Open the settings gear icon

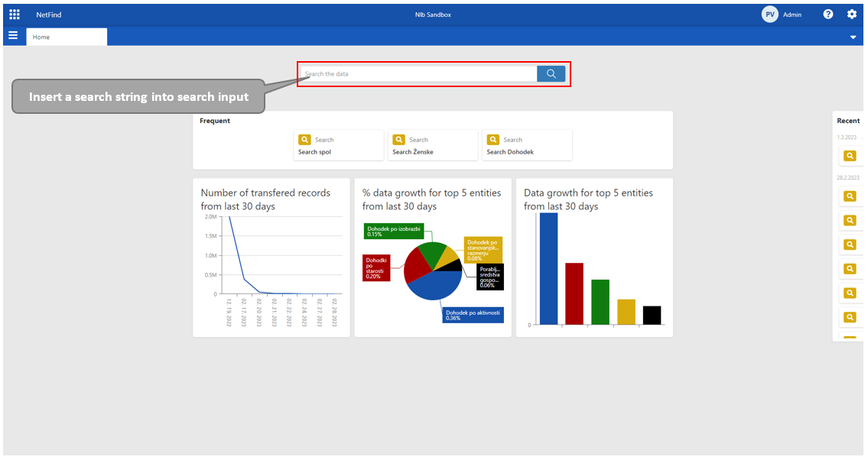tap(852, 15)
